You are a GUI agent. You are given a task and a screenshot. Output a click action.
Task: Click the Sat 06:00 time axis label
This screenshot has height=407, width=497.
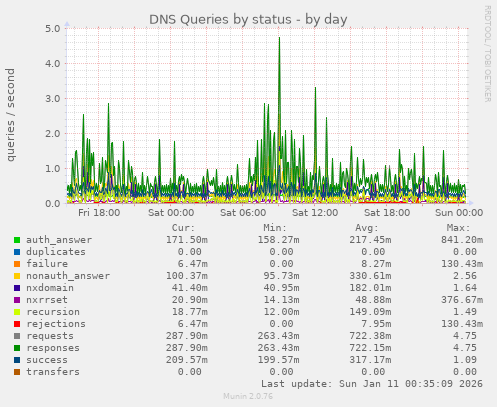coord(243,213)
